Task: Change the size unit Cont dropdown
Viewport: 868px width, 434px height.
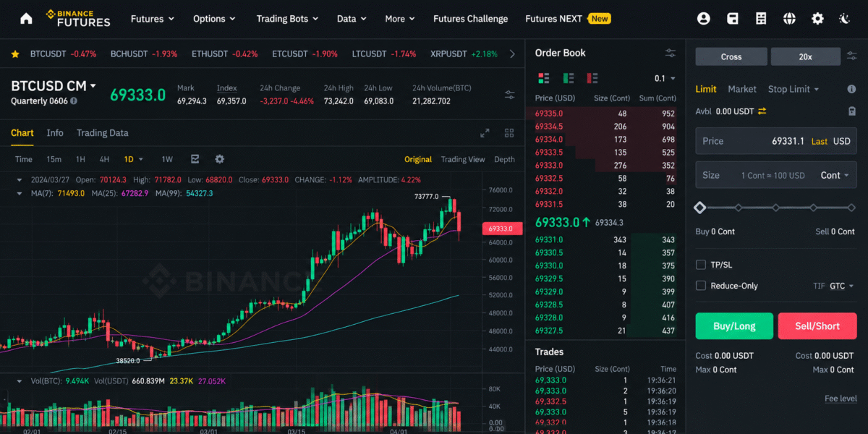Action: point(834,175)
